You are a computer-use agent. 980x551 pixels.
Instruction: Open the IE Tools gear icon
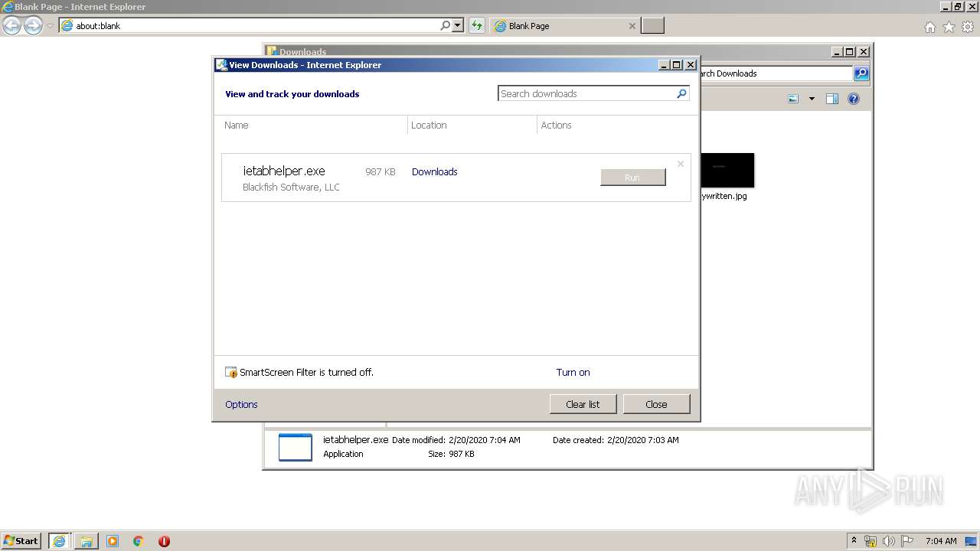pyautogui.click(x=968, y=27)
